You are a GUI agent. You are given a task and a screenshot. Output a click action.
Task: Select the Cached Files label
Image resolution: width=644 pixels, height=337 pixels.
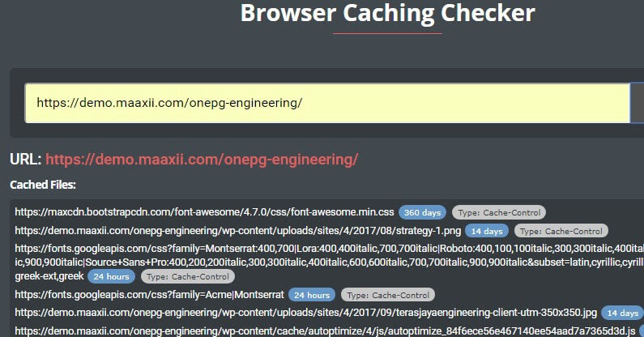(43, 185)
